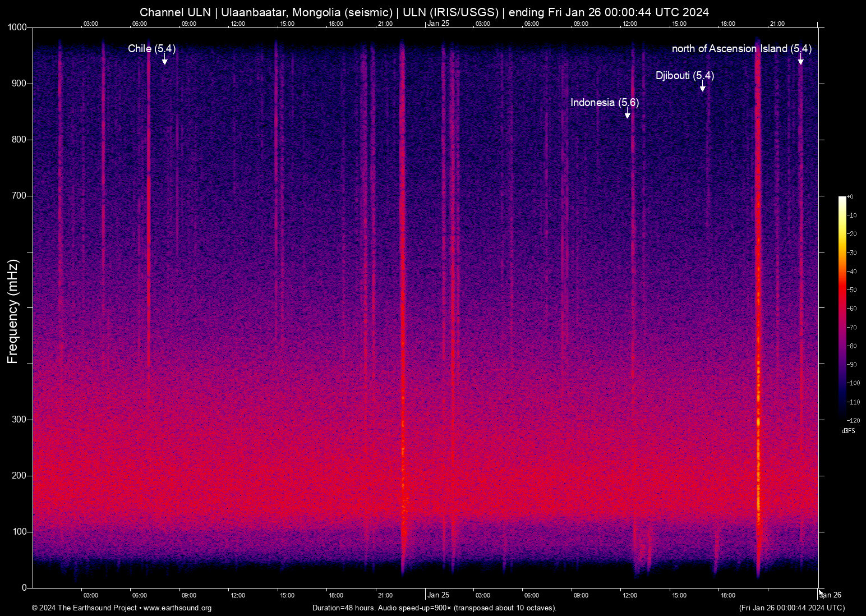The width and height of the screenshot is (866, 616).
Task: Select the Chile (5.4) event label
Action: click(151, 49)
